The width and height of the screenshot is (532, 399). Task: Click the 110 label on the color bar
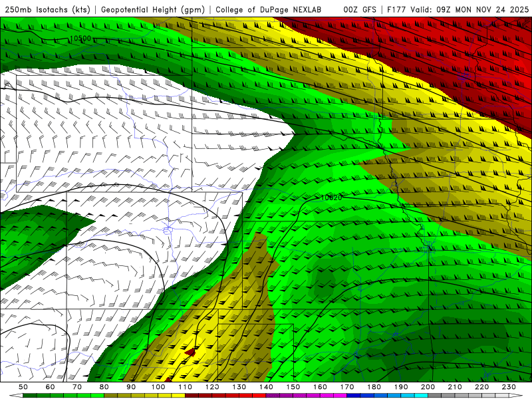tap(186, 387)
